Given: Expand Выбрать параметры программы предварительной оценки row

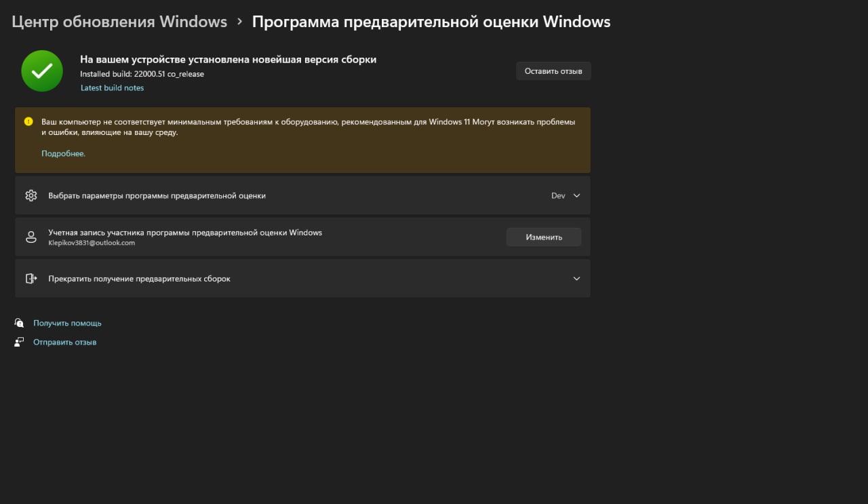Looking at the screenshot, I should [302, 195].
